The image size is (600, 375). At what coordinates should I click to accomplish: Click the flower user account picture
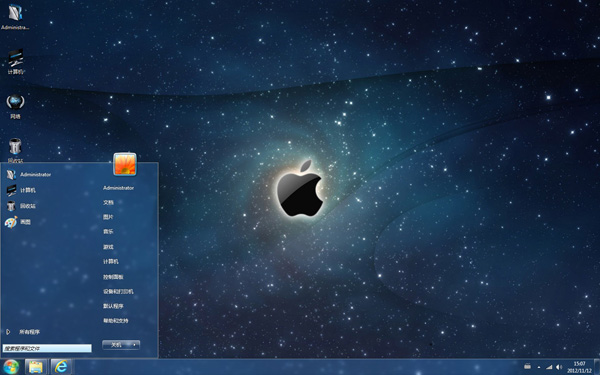click(125, 164)
